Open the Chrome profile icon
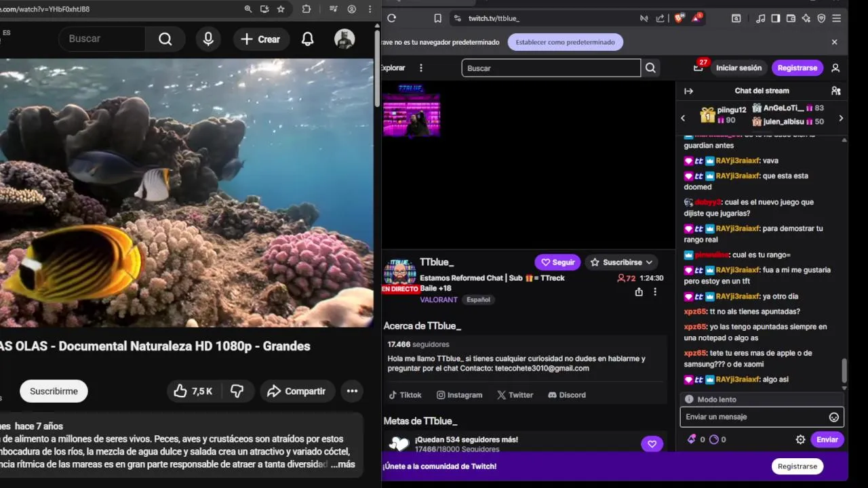This screenshot has height=488, width=868. (351, 9)
